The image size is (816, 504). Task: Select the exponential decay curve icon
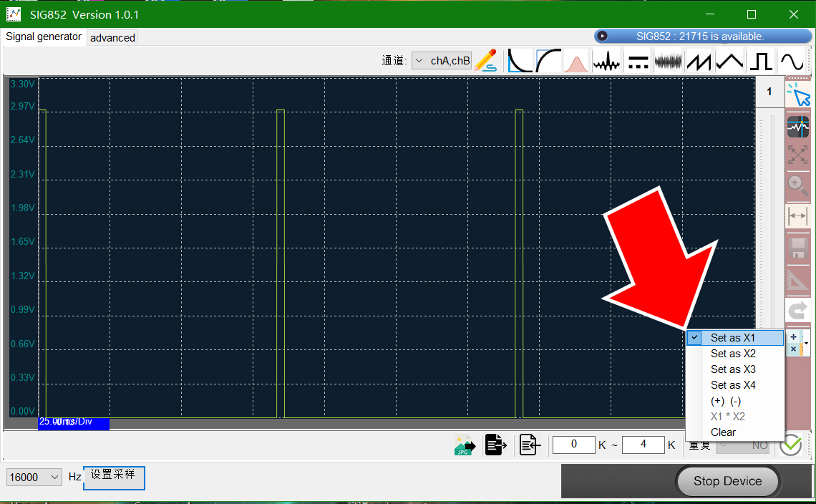pyautogui.click(x=520, y=61)
